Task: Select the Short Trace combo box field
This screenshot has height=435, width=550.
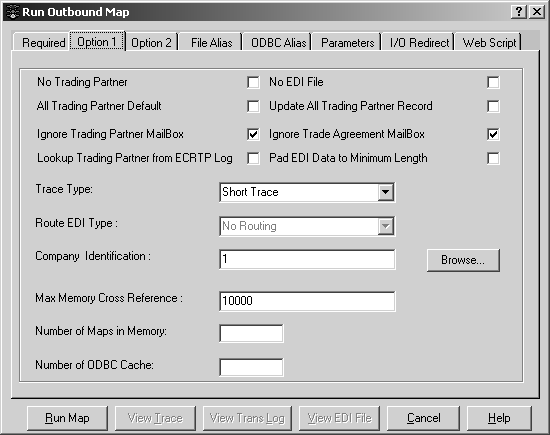Action: tap(307, 192)
